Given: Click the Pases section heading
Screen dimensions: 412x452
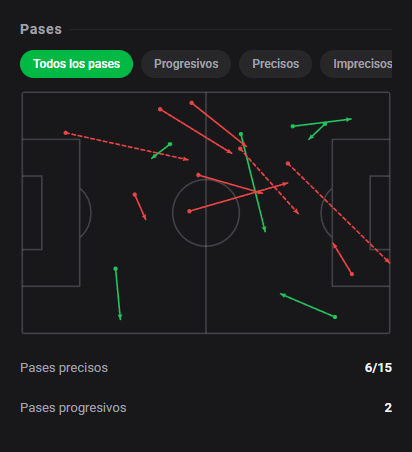Looking at the screenshot, I should click(41, 29).
